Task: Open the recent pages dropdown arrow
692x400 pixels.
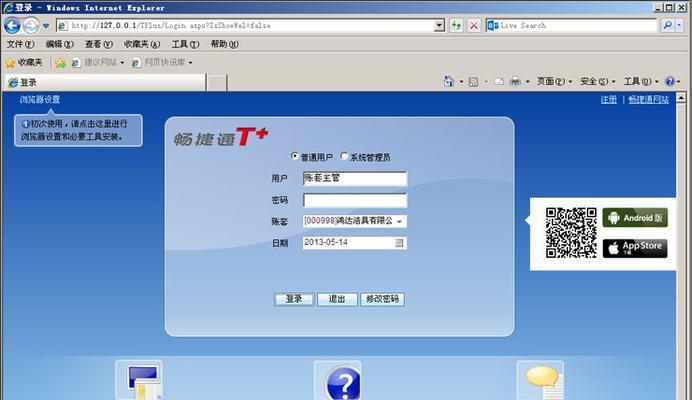Action: [x=46, y=26]
